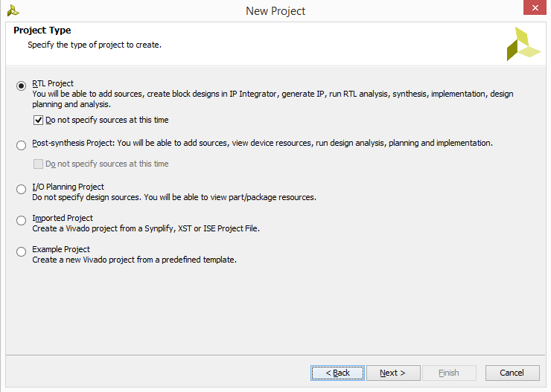Click 'Do not specify design sources' description text

pyautogui.click(x=174, y=197)
